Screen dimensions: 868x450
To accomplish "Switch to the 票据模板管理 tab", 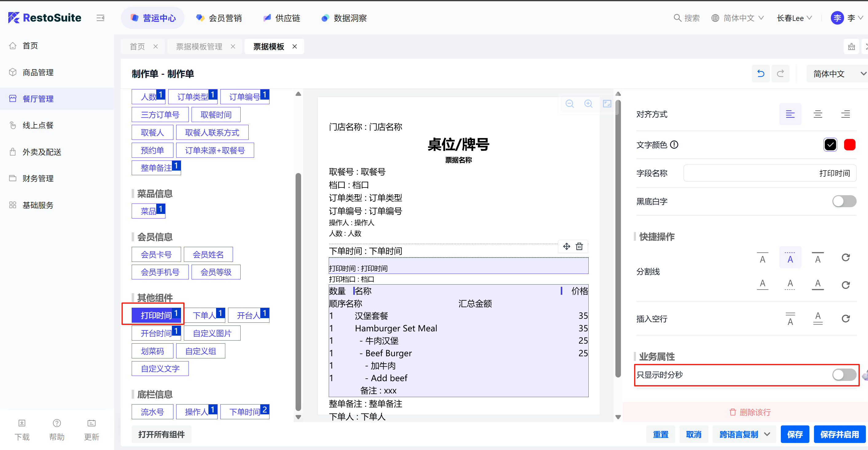I will tap(199, 46).
